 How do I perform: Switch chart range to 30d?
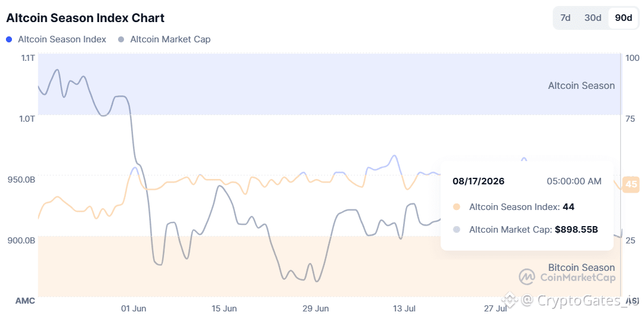click(593, 18)
